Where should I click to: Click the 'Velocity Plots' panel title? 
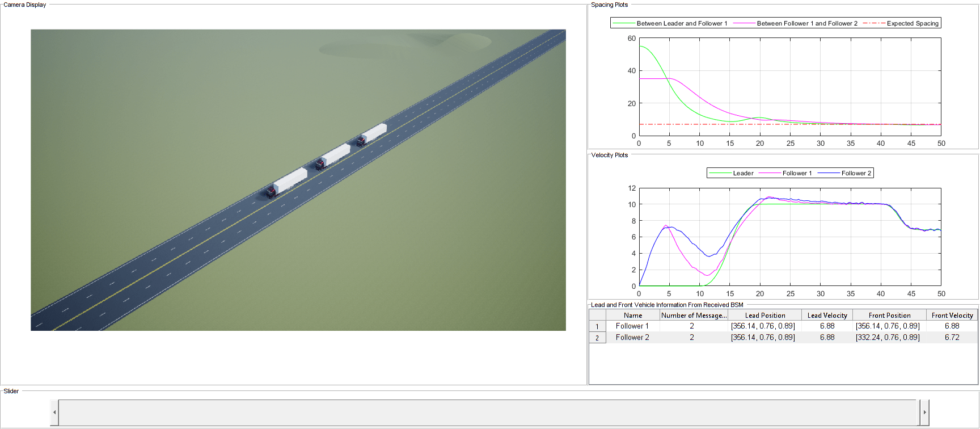click(x=610, y=155)
